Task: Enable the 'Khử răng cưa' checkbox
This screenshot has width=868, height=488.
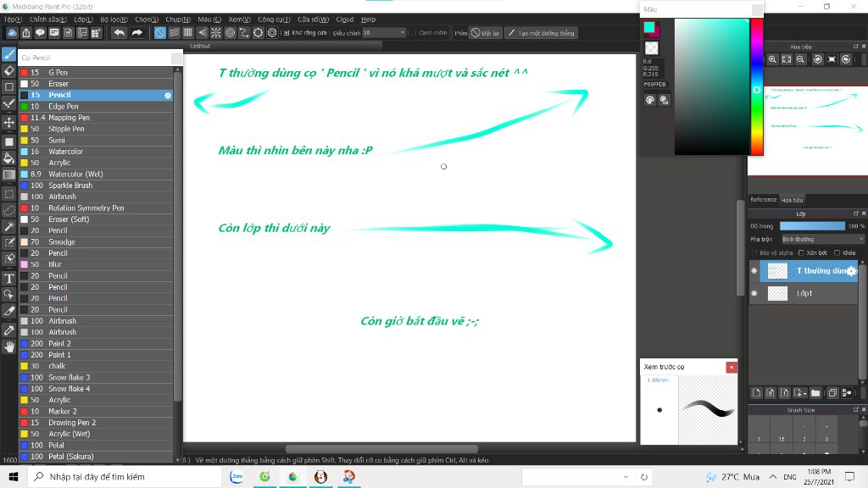Action: pyautogui.click(x=287, y=32)
